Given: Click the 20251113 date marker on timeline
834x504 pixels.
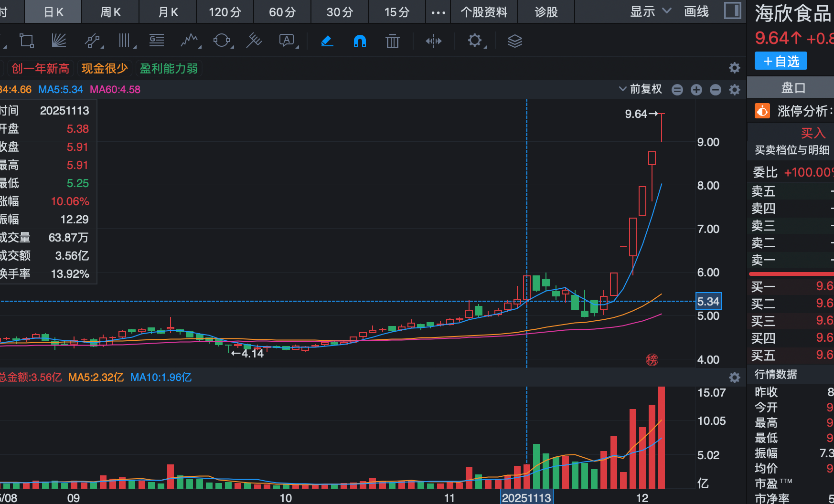Looking at the screenshot, I should coord(526,497).
